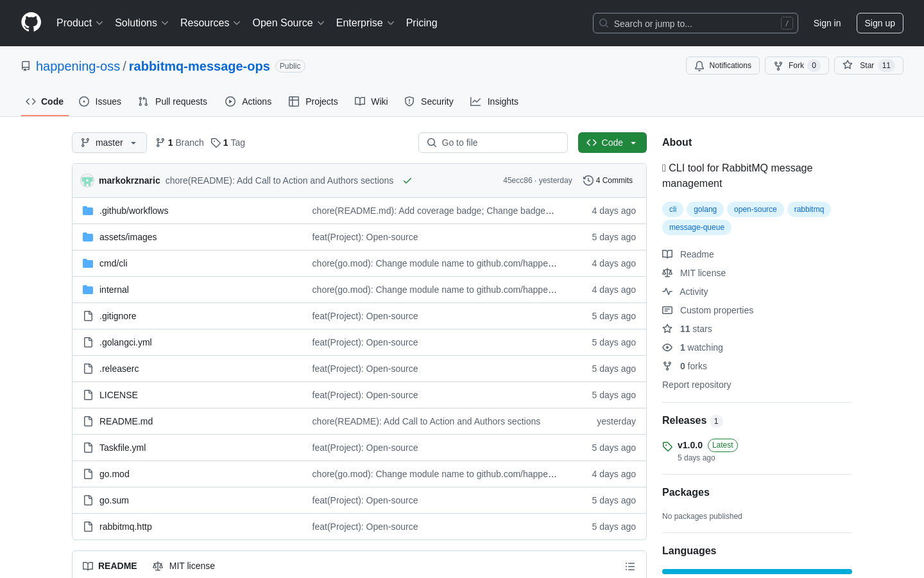Switch to the Insights tab
924x578 pixels.
pos(494,101)
